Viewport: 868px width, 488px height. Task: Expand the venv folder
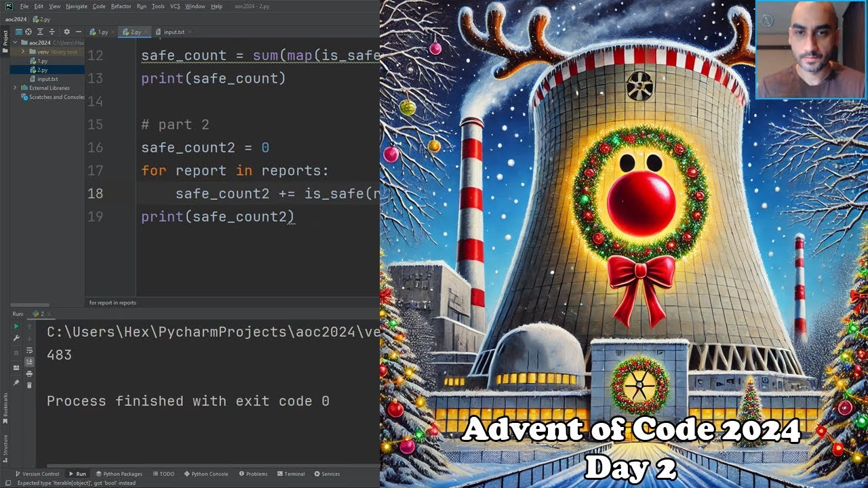click(x=24, y=52)
